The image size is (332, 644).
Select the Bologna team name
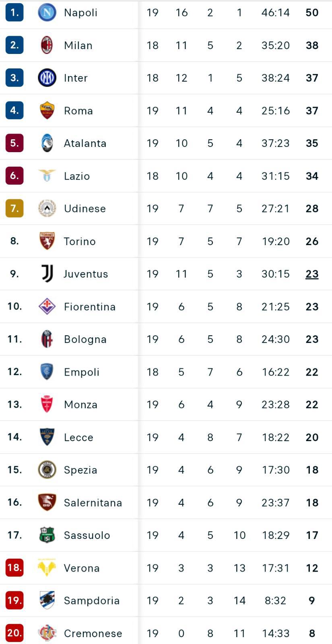[85, 339]
